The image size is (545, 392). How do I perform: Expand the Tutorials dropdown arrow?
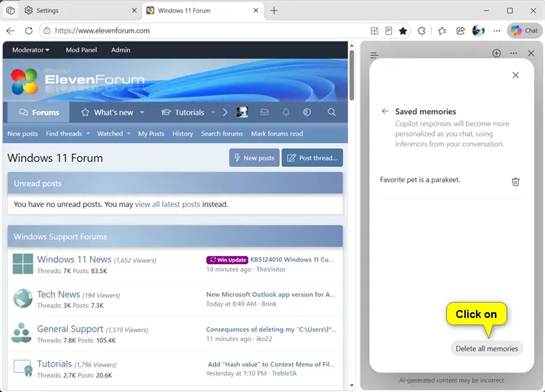[x=213, y=112]
